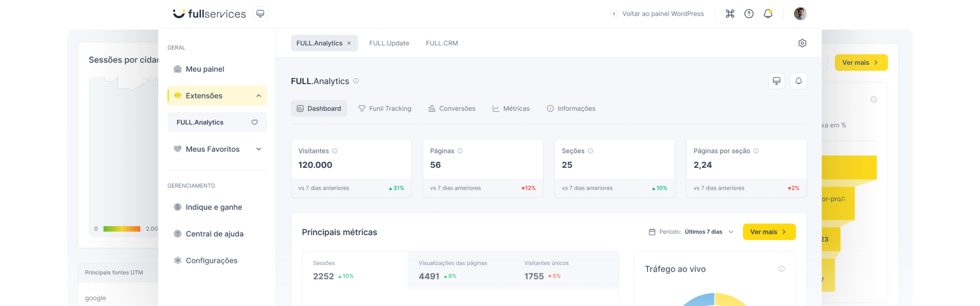
Task: Toggle favorite heart on FULL.Analytics item
Action: [254, 122]
